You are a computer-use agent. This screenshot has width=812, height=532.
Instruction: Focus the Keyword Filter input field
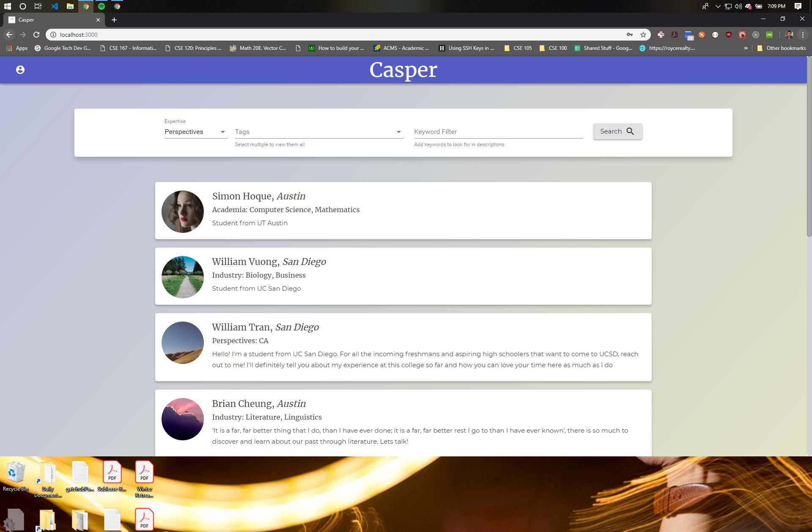(x=498, y=132)
